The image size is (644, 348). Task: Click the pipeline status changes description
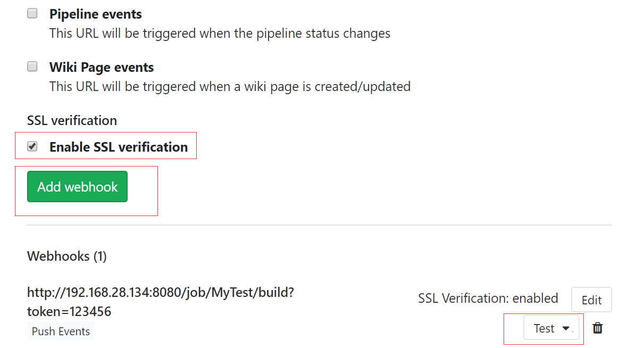(x=220, y=33)
